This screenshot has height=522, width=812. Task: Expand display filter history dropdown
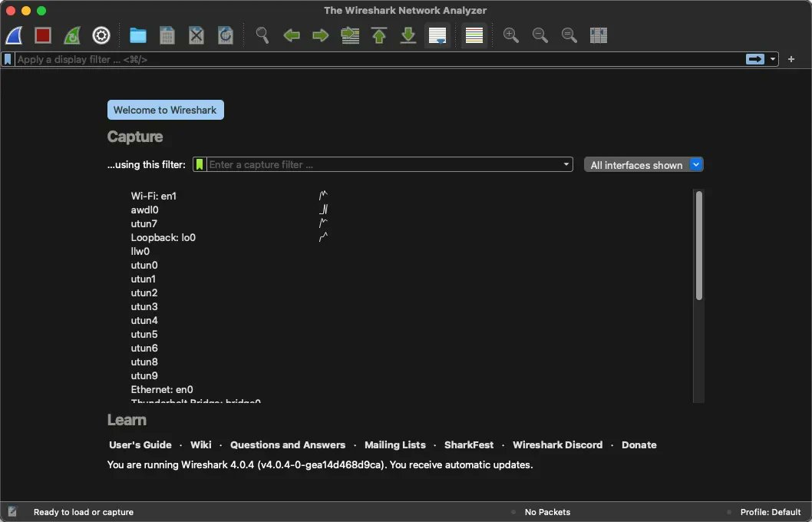(x=773, y=59)
